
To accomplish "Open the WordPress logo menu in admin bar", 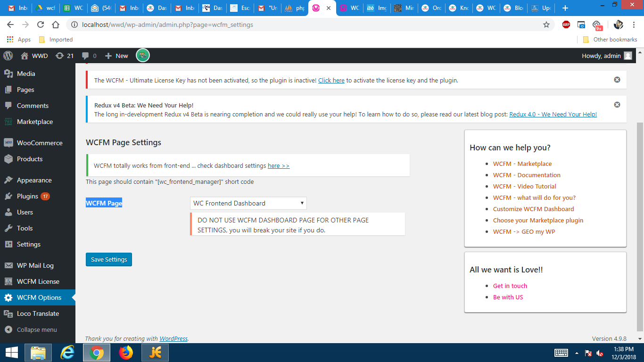I will [x=8, y=56].
